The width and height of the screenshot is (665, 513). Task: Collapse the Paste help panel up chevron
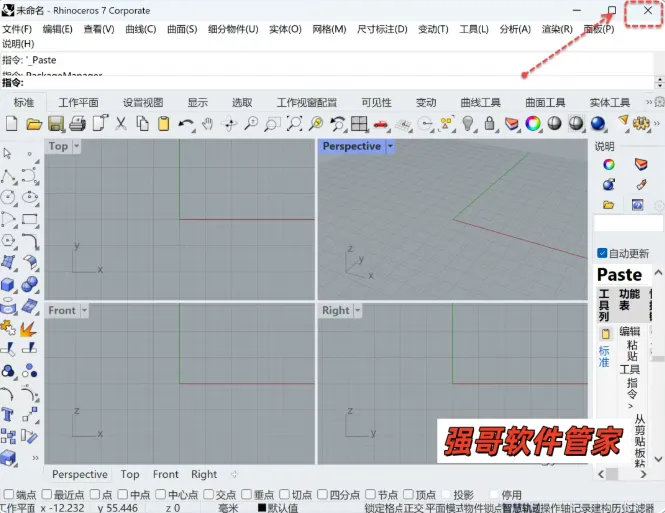pos(658,273)
